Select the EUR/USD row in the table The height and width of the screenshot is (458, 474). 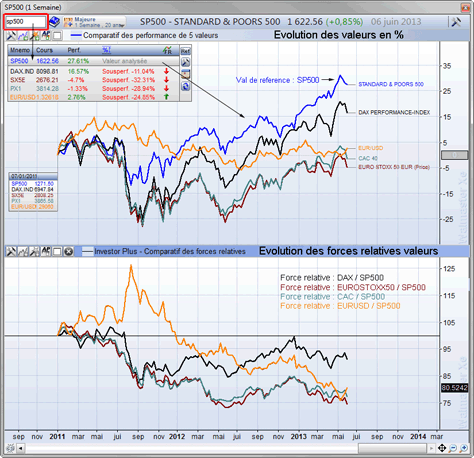click(x=94, y=97)
